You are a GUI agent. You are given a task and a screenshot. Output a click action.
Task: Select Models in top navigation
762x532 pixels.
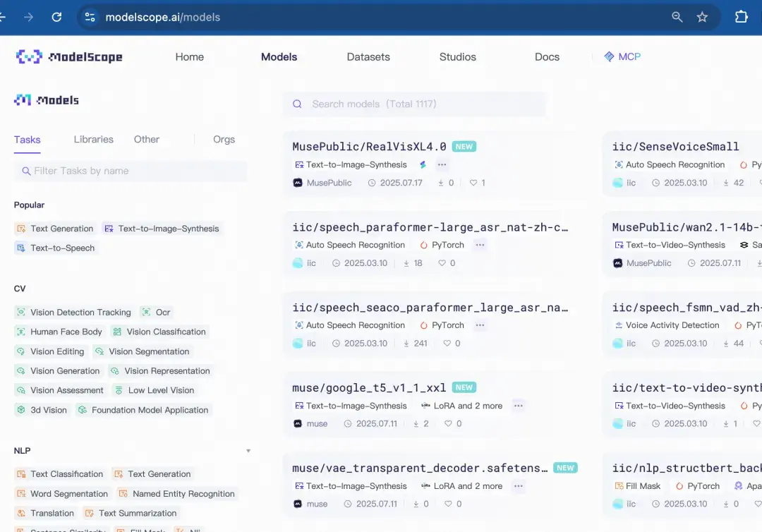point(279,57)
